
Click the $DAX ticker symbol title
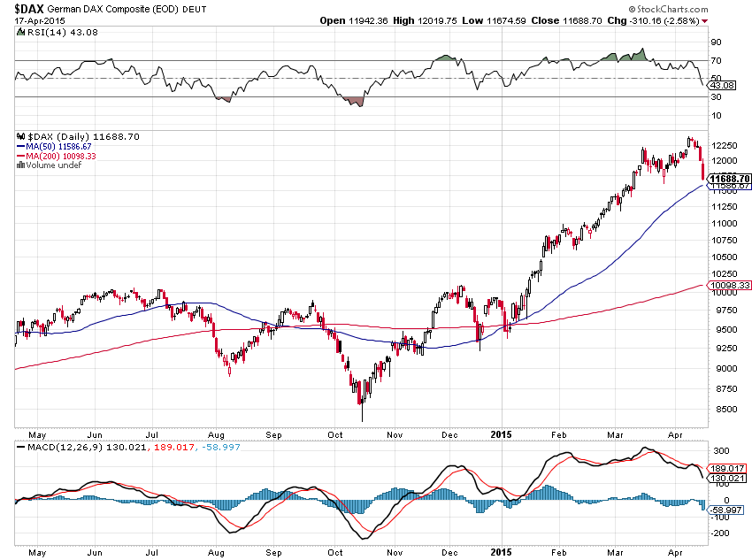pyautogui.click(x=28, y=8)
